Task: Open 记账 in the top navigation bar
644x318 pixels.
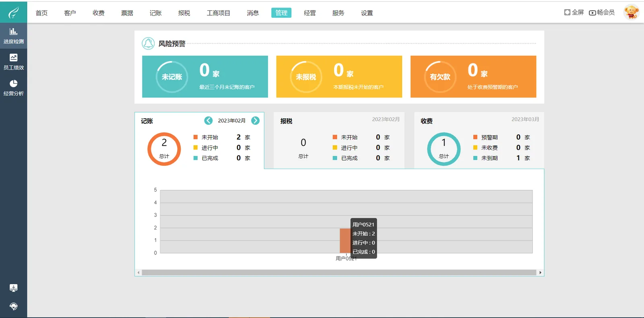Action: coord(156,13)
